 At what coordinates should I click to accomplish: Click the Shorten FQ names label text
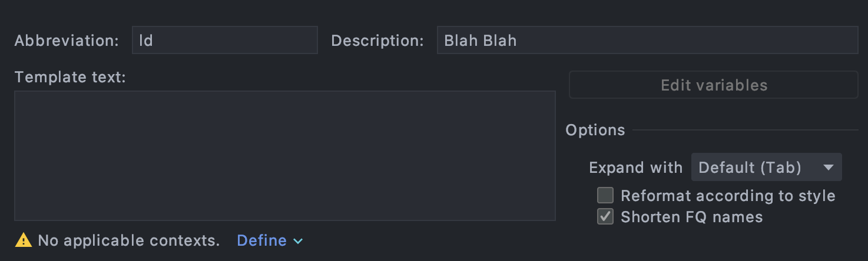click(691, 216)
